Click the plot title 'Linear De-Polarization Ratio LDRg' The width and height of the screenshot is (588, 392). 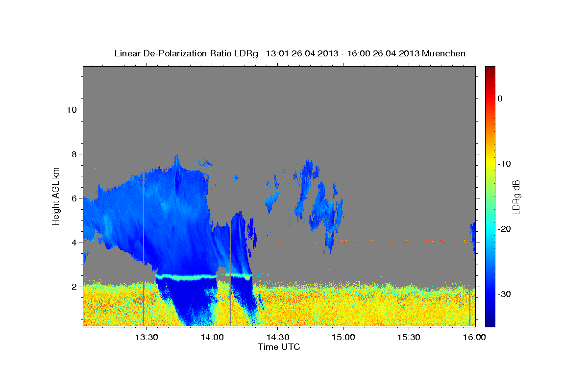coord(186,53)
